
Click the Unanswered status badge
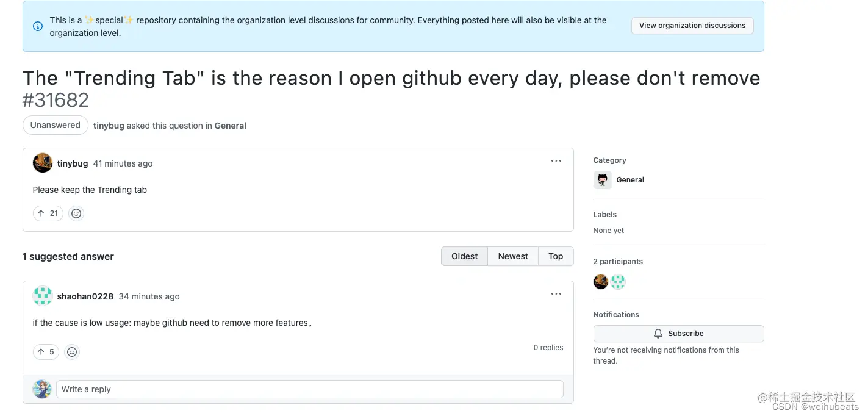56,125
